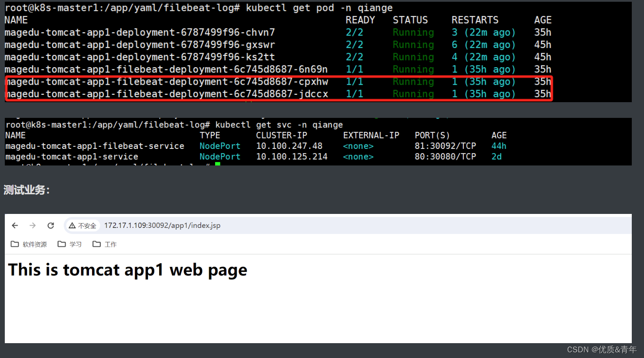Click filebeat pod name ending in 6n69n

point(166,69)
